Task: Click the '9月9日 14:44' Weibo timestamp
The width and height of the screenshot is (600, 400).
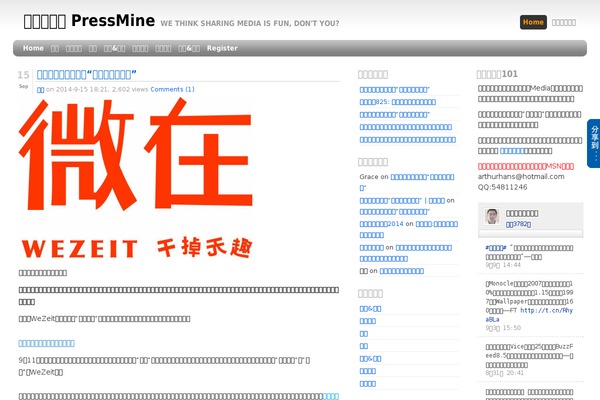Action: [503, 265]
